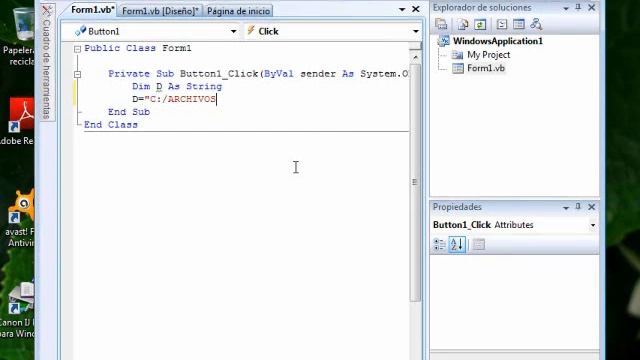Collapse the Button1_Click sub region
This screenshot has width=640, height=360.
(77, 74)
